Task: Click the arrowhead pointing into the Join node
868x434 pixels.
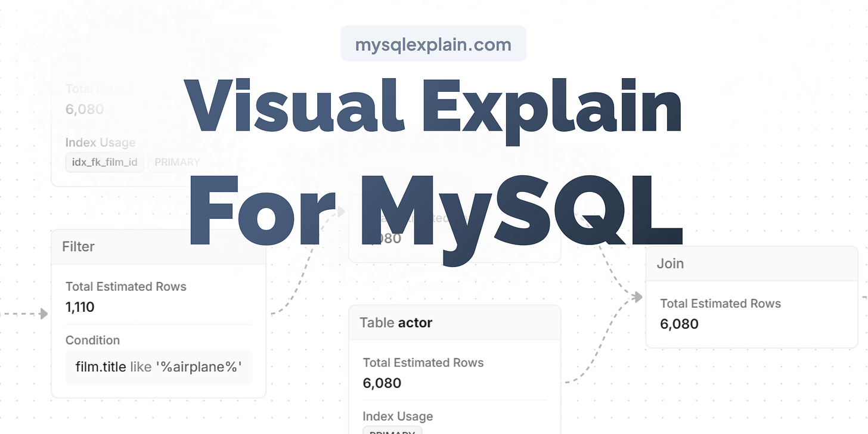Action: coord(638,297)
